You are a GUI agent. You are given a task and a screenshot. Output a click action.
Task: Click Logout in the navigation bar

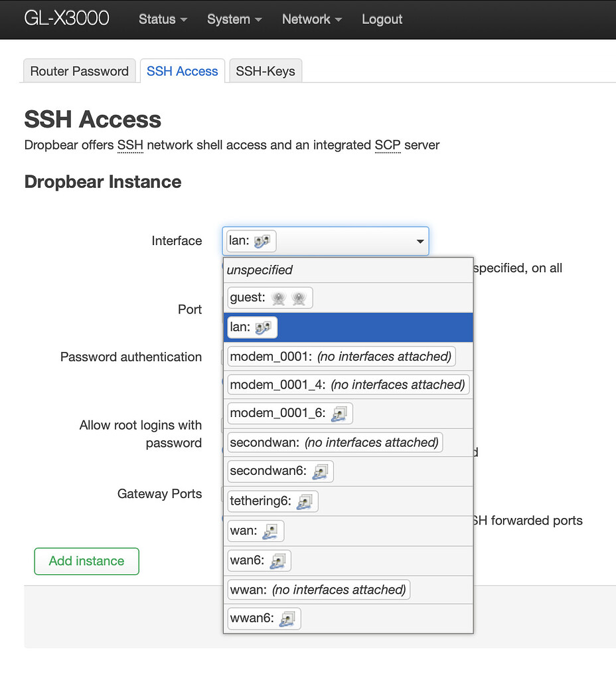click(382, 19)
